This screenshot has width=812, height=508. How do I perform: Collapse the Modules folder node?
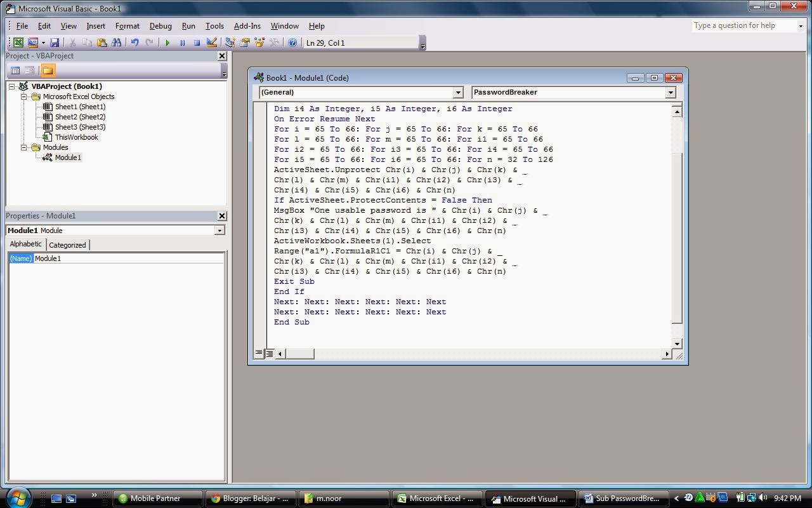click(24, 147)
